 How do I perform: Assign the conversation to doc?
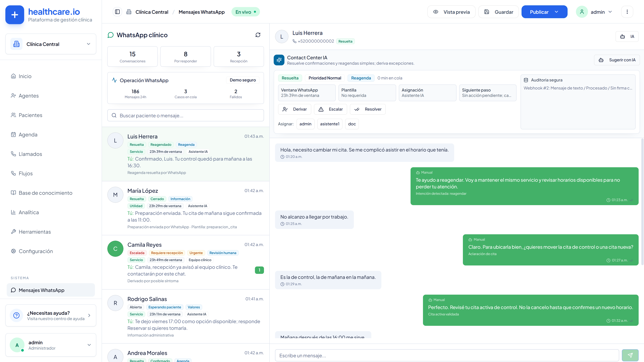pos(352,124)
